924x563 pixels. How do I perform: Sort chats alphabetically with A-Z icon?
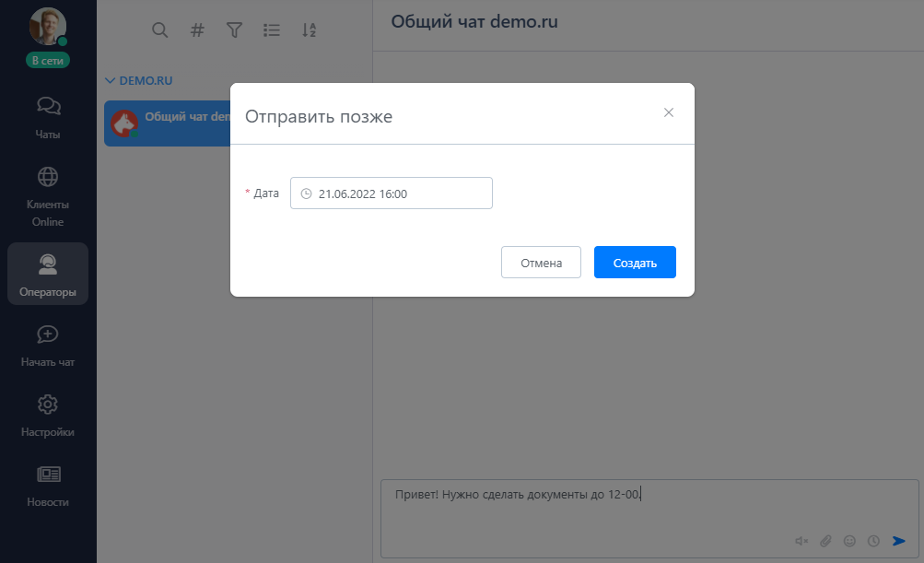[310, 30]
